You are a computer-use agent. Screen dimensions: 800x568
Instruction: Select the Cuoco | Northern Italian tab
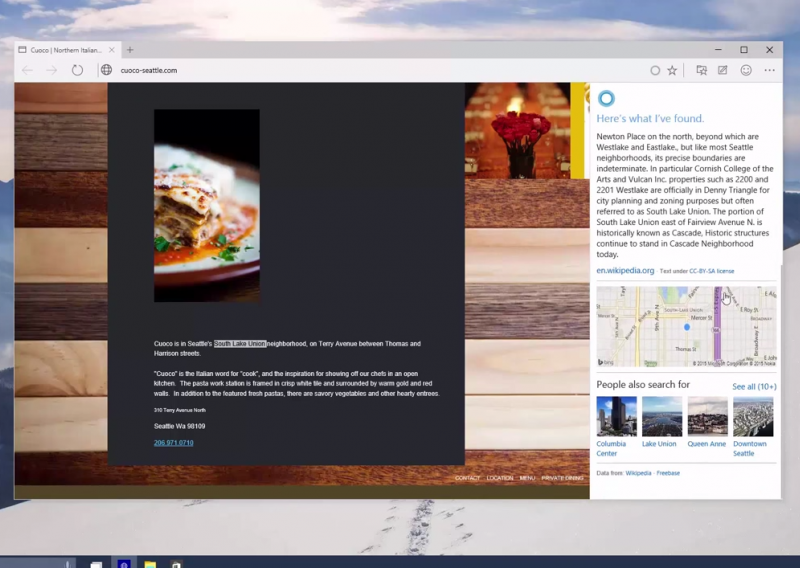click(67, 50)
